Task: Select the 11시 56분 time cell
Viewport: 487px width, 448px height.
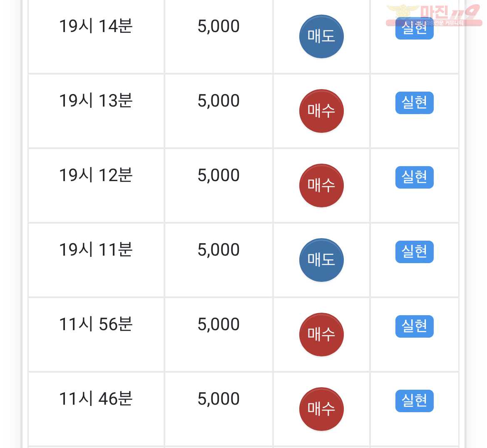Action: click(96, 335)
